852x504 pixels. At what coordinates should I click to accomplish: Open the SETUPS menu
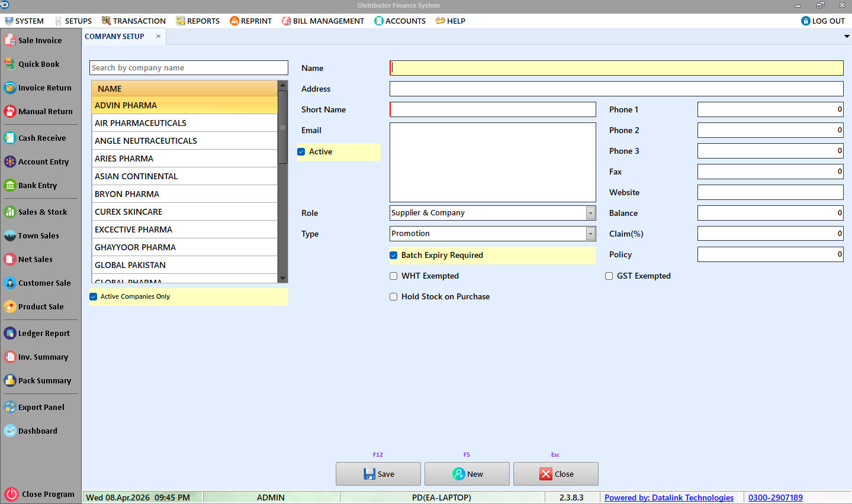[73, 21]
